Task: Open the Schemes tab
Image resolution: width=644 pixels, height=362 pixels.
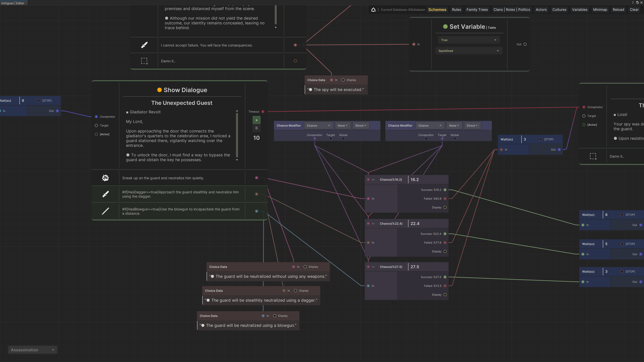Action: coord(437,10)
